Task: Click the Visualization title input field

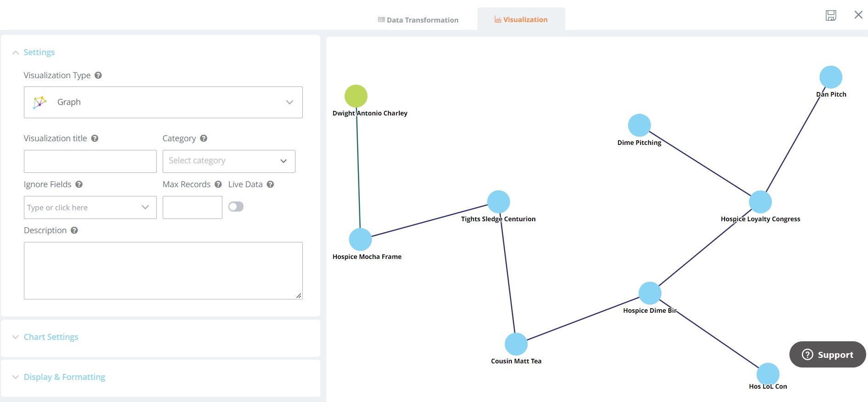Action: 90,161
